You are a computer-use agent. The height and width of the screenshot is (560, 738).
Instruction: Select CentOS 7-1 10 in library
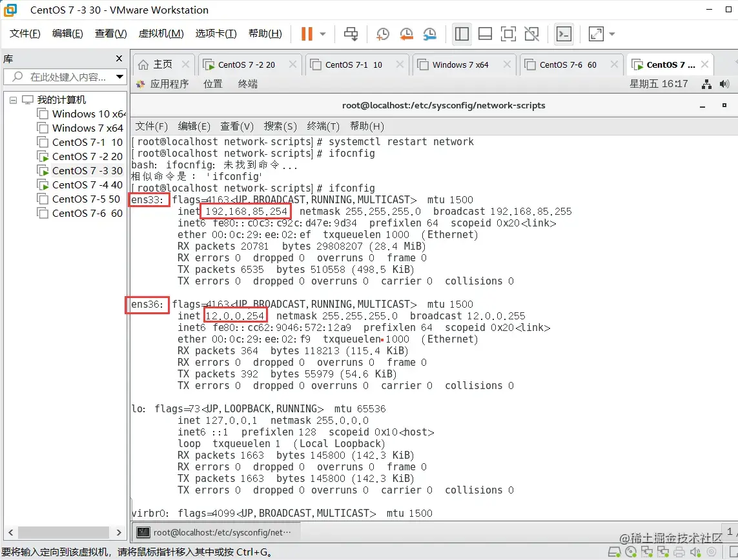pyautogui.click(x=79, y=142)
